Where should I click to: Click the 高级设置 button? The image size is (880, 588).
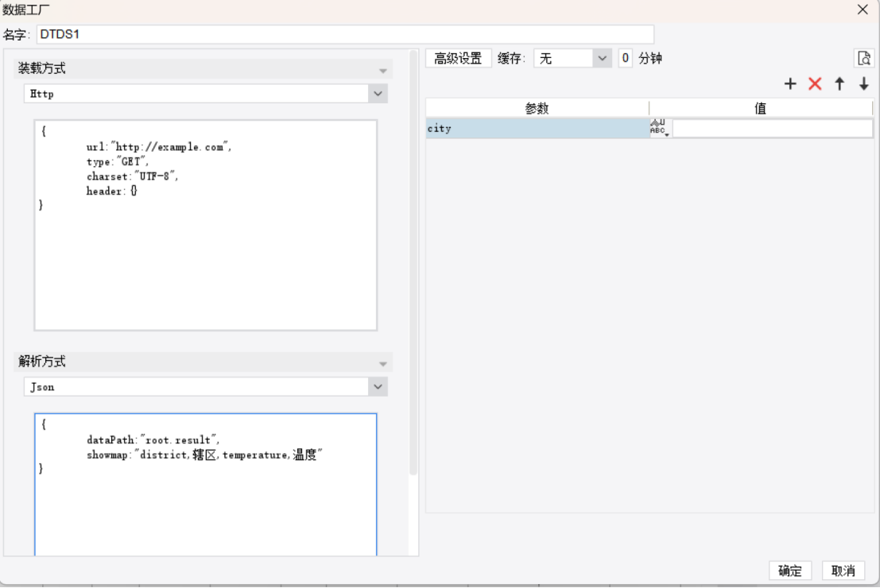[458, 58]
